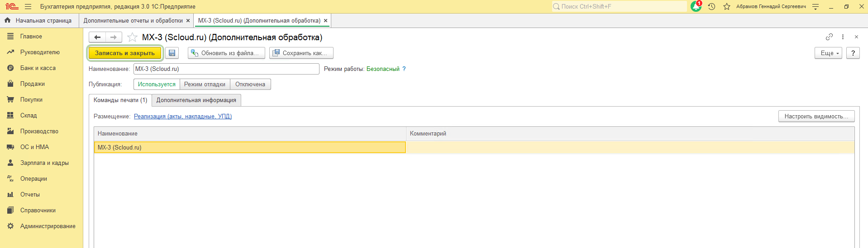Open the notifications bell icon

click(x=696, y=7)
